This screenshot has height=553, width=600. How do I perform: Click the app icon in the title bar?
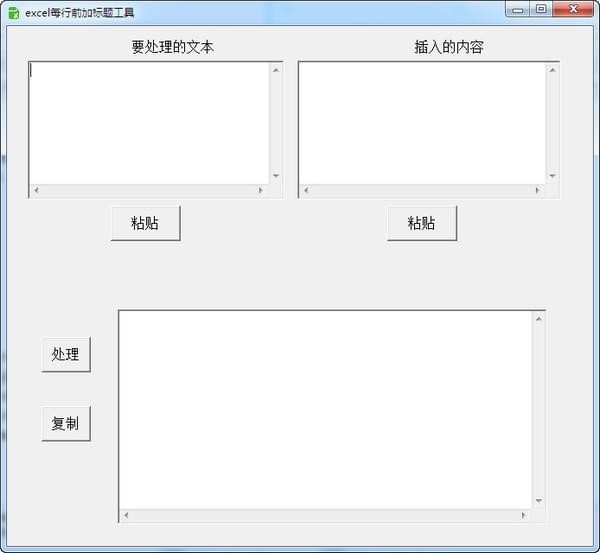[x=14, y=13]
